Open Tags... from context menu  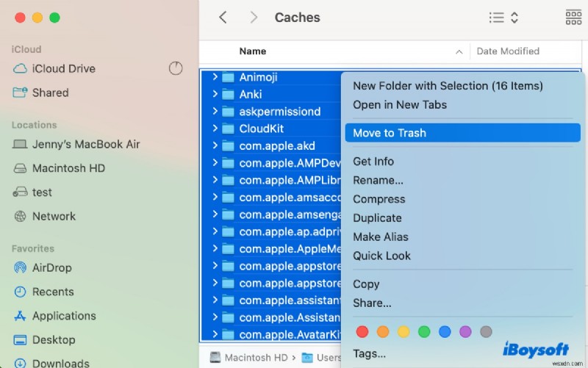[x=369, y=354]
